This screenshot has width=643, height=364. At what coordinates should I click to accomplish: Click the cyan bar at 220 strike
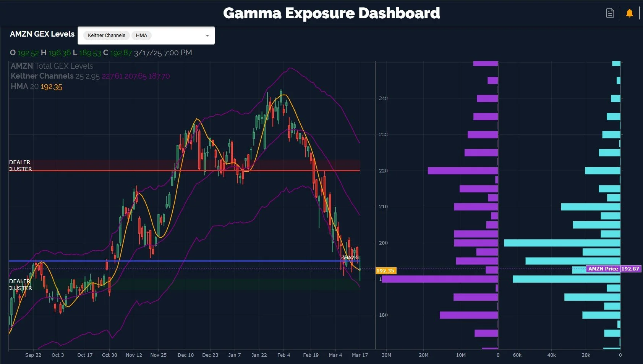click(x=603, y=171)
